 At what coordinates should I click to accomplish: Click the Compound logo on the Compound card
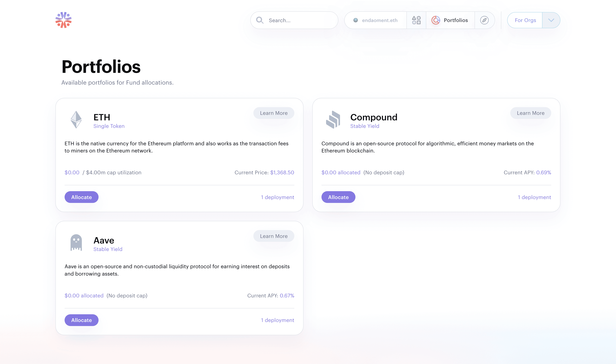coord(333,120)
